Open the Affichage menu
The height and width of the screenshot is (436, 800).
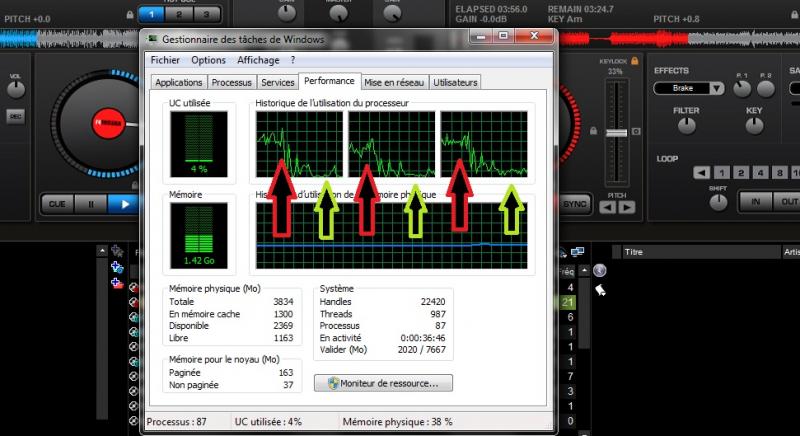point(258,60)
